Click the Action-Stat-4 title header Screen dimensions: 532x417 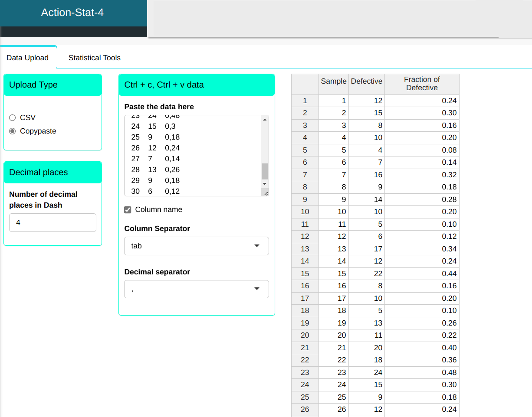pos(72,13)
